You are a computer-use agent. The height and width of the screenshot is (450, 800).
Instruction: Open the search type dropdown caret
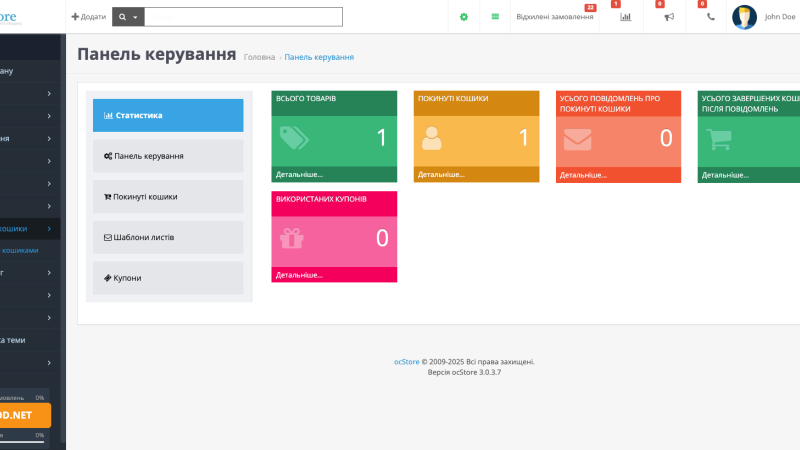click(135, 17)
